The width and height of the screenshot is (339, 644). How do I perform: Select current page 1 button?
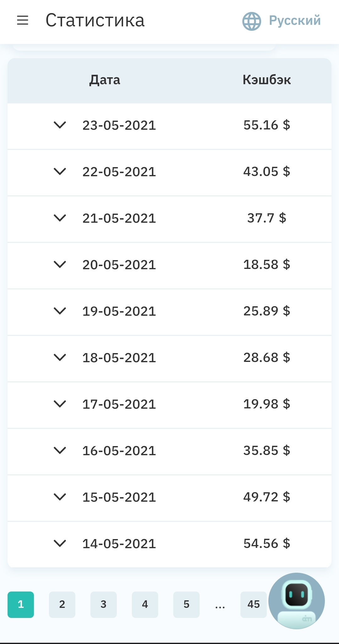click(21, 604)
